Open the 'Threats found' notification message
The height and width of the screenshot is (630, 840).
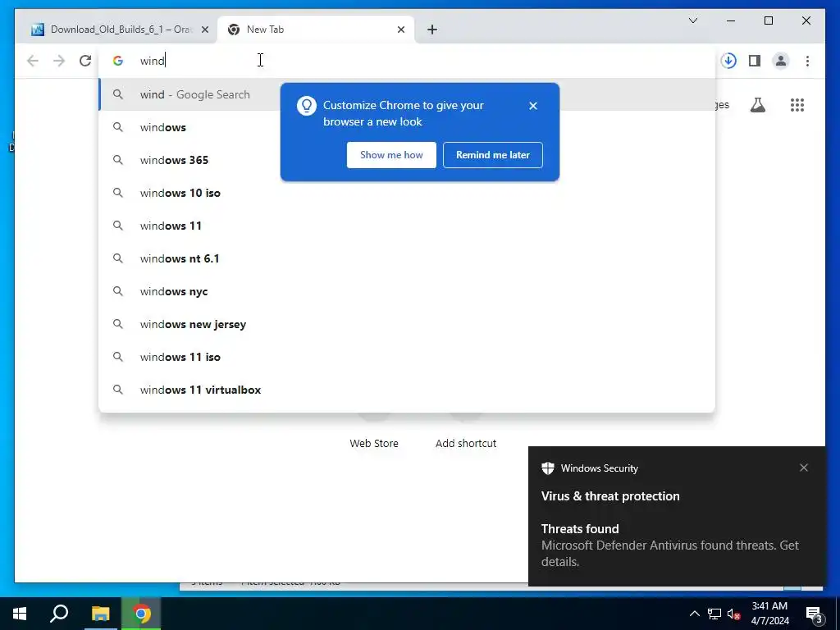click(x=669, y=546)
